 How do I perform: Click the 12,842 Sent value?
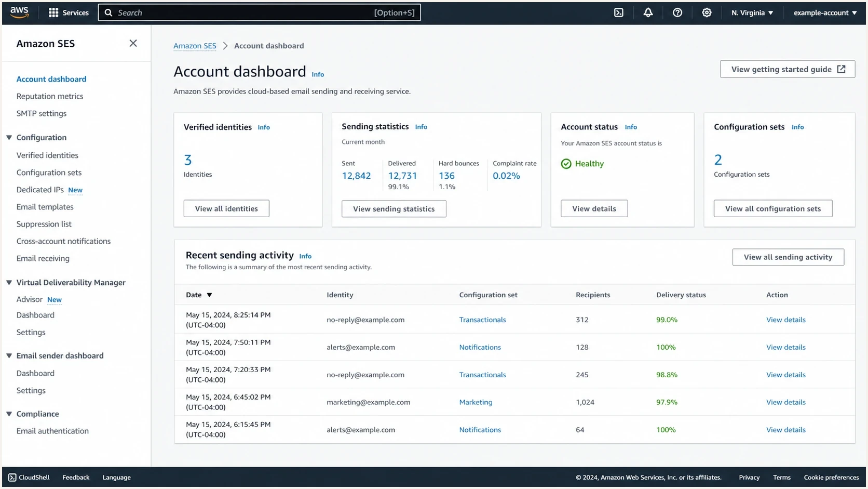[356, 176]
